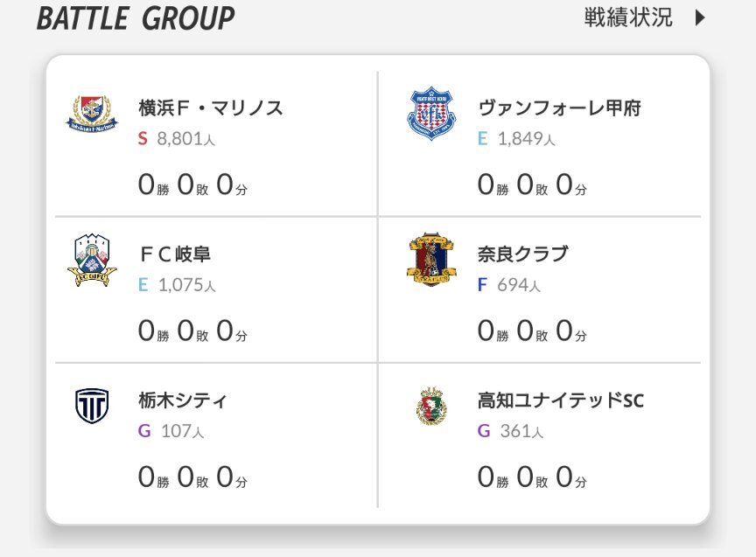Click the Nara Club team emblem
The width and height of the screenshot is (756, 557).
pyautogui.click(x=431, y=259)
